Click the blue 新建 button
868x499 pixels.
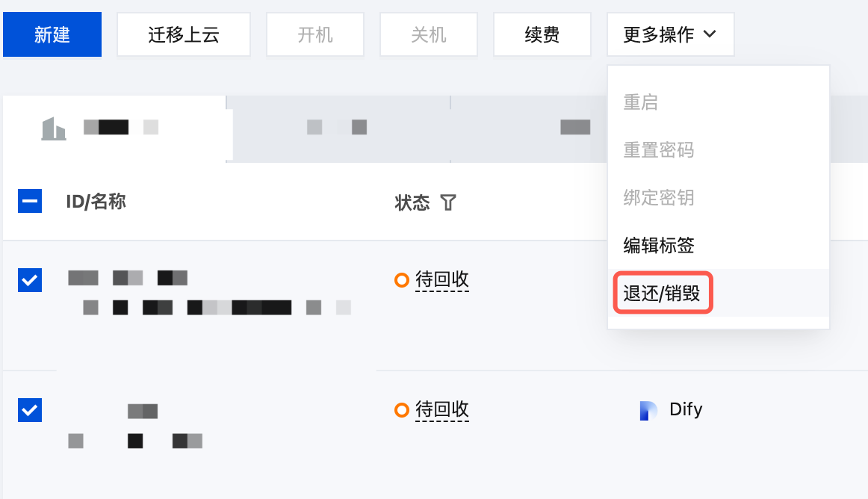pyautogui.click(x=52, y=34)
